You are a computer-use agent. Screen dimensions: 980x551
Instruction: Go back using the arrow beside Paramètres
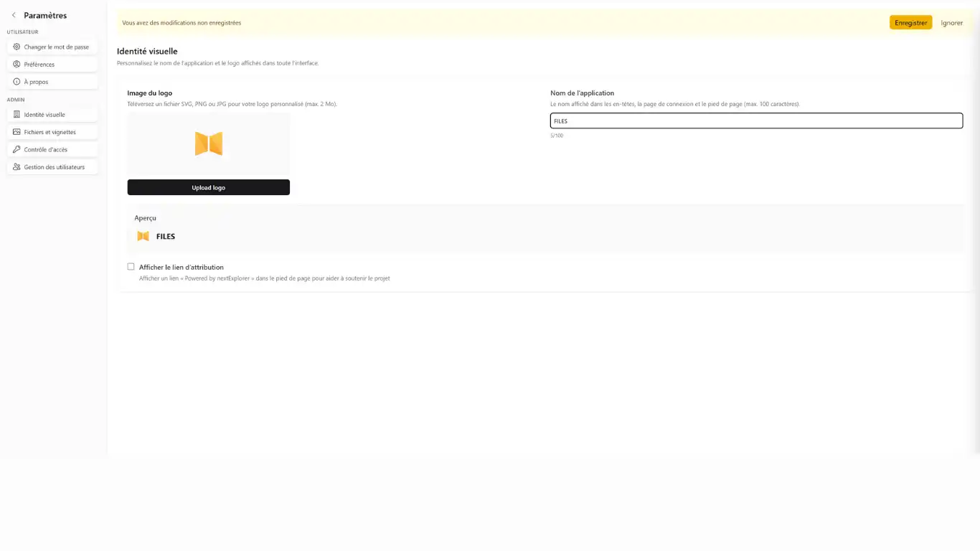[14, 15]
